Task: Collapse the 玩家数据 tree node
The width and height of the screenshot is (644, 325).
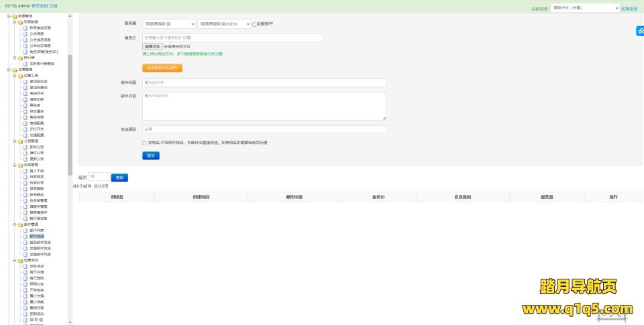Action: 14,21
